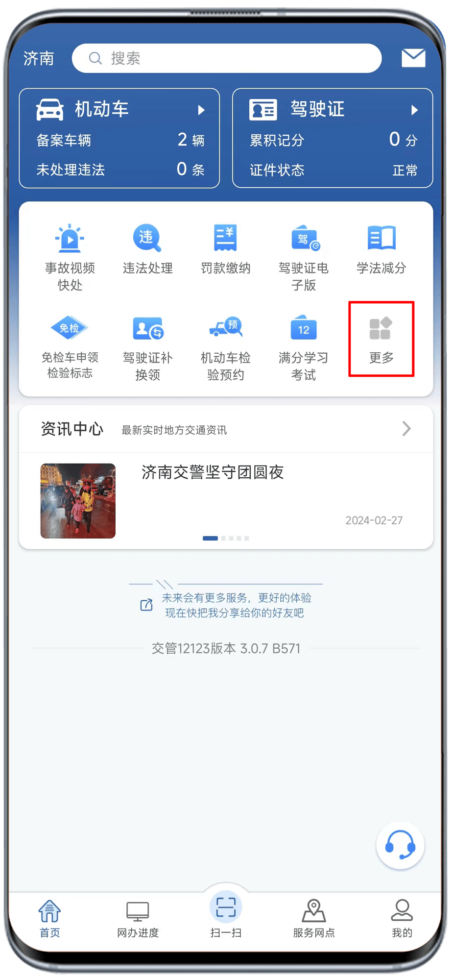This screenshot has width=453, height=980.
Task: Open the mail envelope icon
Action: (x=413, y=58)
